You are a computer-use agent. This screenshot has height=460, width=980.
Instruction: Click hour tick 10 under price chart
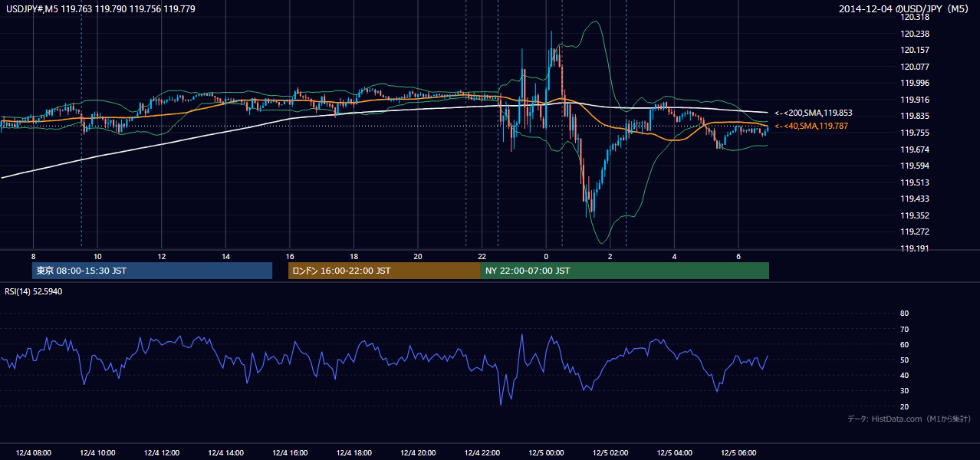[97, 256]
